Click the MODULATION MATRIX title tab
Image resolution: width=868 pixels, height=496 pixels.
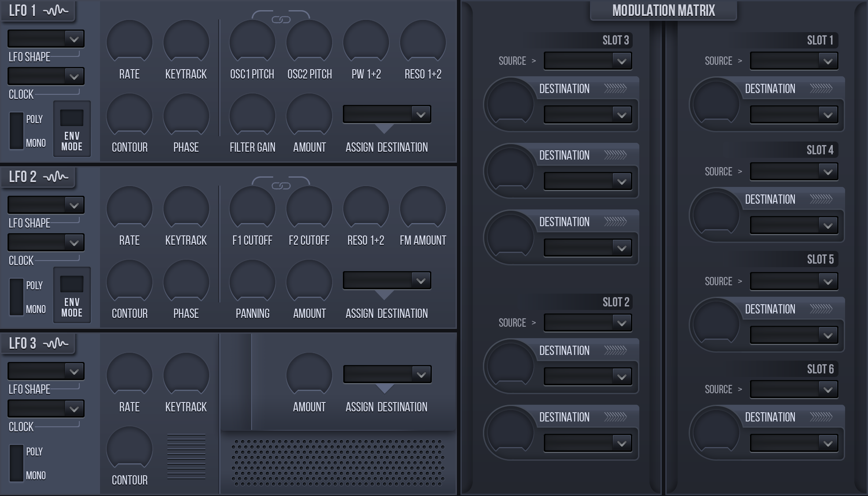(664, 10)
